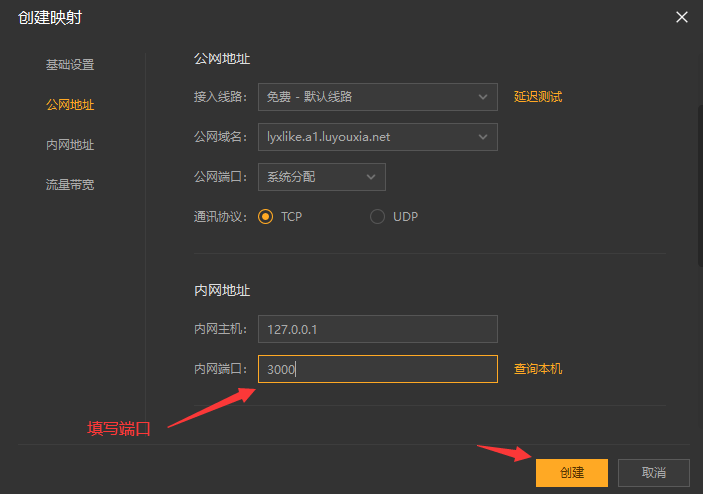The width and height of the screenshot is (703, 494).
Task: Open the 流量带宽 section
Action: (70, 185)
